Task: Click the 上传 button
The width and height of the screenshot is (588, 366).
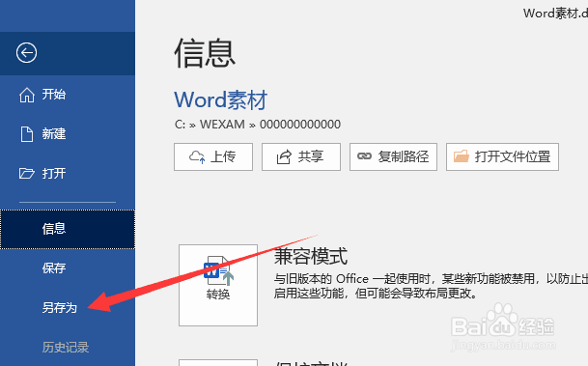Action: (213, 156)
